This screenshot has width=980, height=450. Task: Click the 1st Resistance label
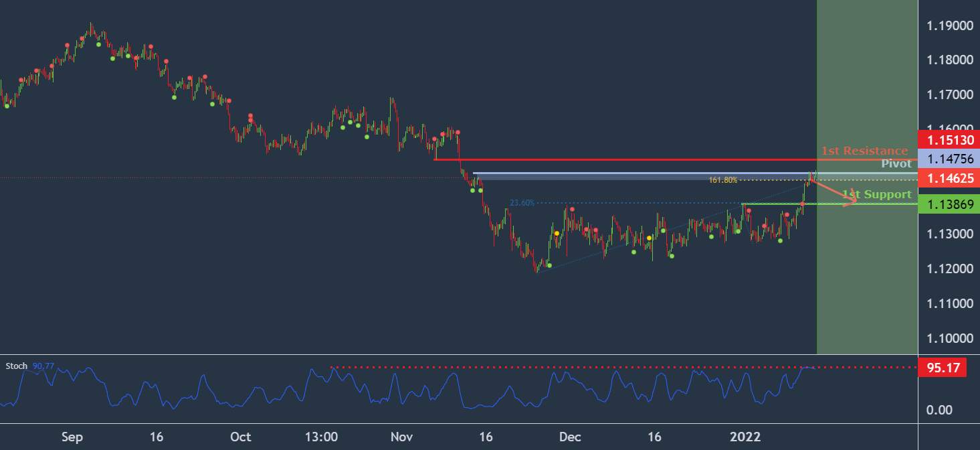click(x=864, y=151)
